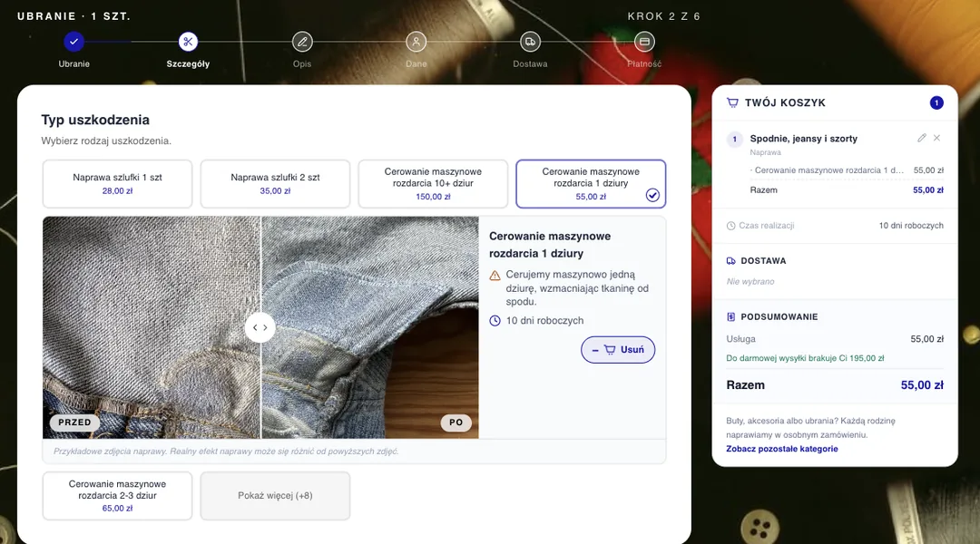Open the Opis pencil step icon
This screenshot has width=980, height=544.
pos(302,42)
